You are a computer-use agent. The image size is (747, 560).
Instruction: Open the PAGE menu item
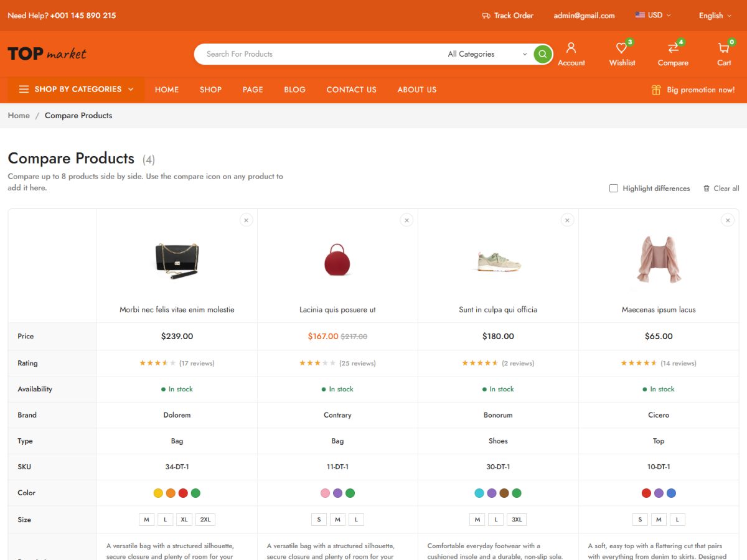click(x=253, y=90)
